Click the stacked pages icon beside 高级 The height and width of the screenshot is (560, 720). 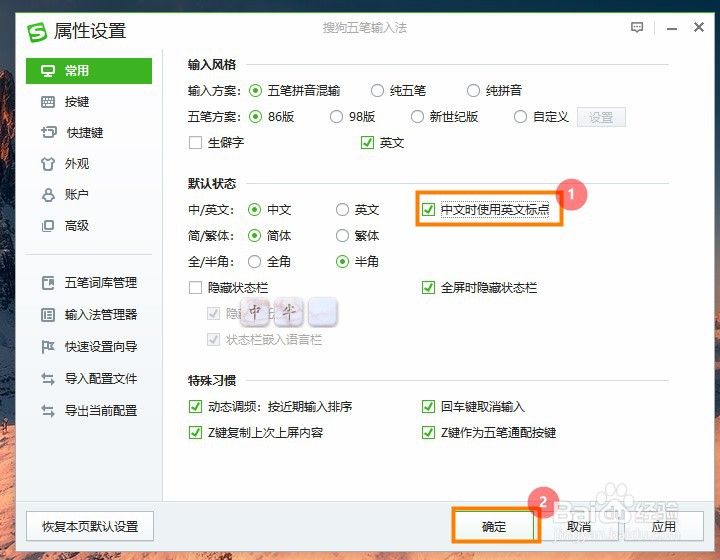(48, 226)
